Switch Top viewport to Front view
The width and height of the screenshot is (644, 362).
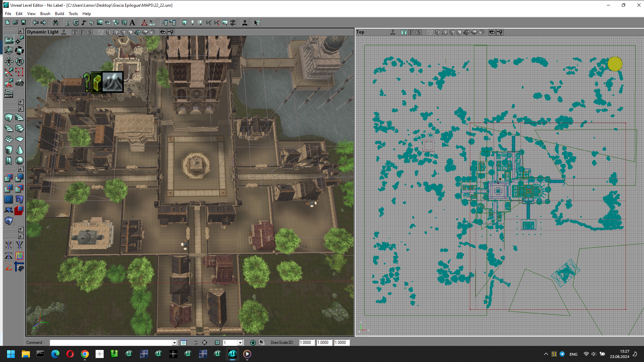pyautogui.click(x=411, y=32)
